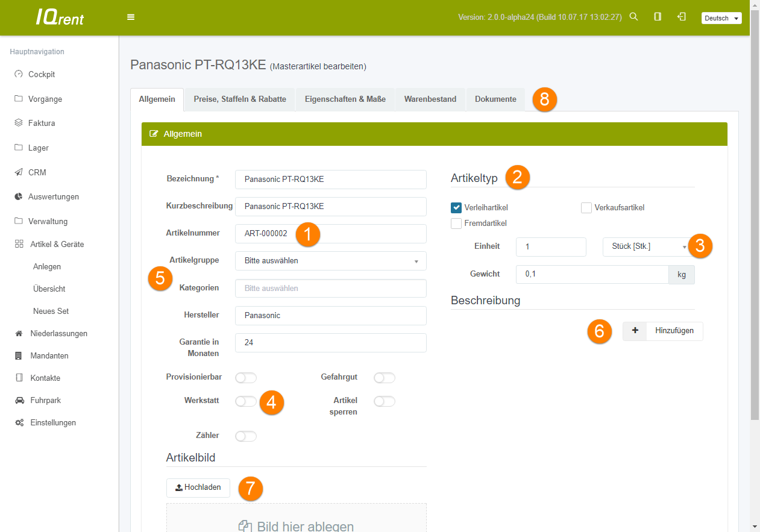
Task: Open the Preise, Staffeln & Rabatte tab
Action: (240, 99)
